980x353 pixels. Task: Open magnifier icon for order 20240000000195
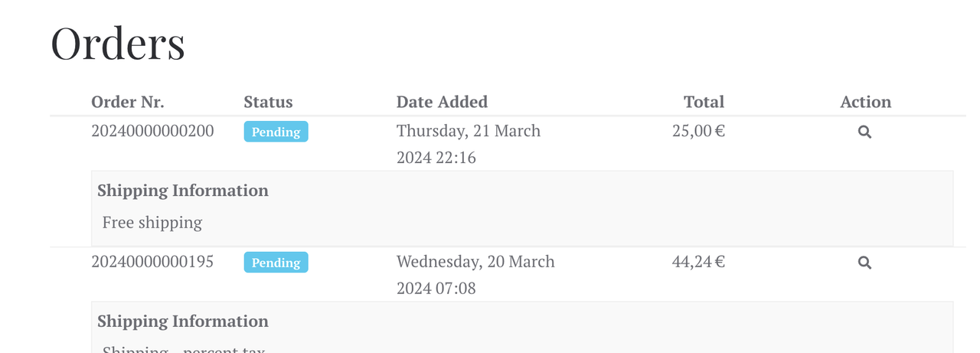[x=864, y=263]
